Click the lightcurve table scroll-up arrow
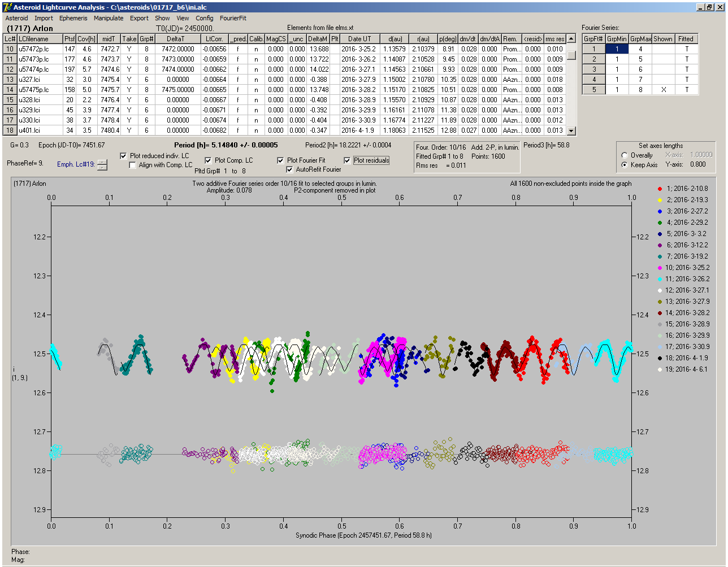 pyautogui.click(x=571, y=39)
